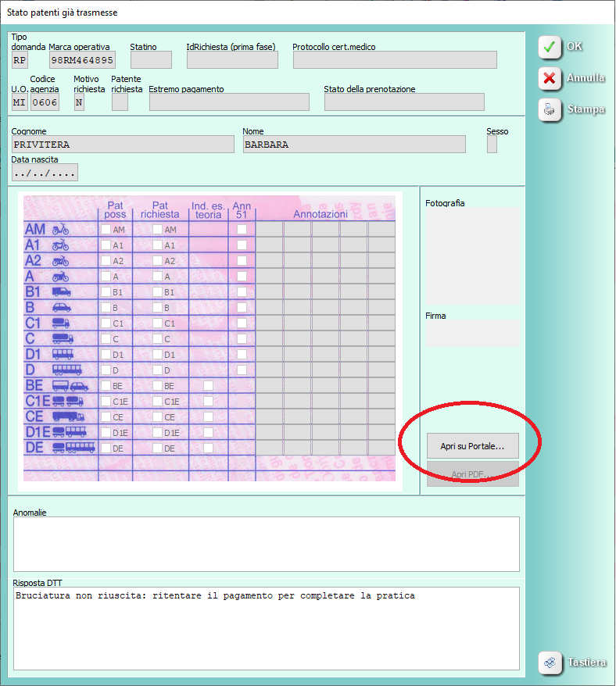
Task: Click the Data nascita date field
Action: point(45,173)
